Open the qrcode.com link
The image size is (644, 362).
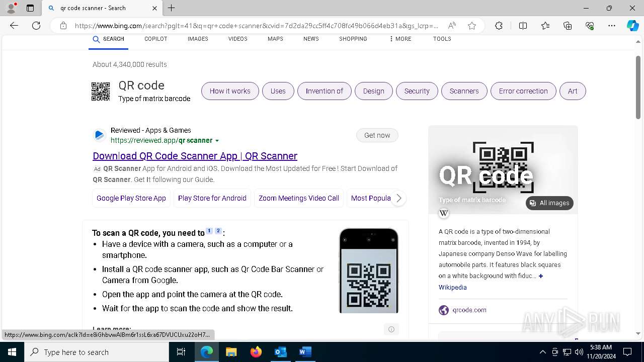pyautogui.click(x=469, y=310)
